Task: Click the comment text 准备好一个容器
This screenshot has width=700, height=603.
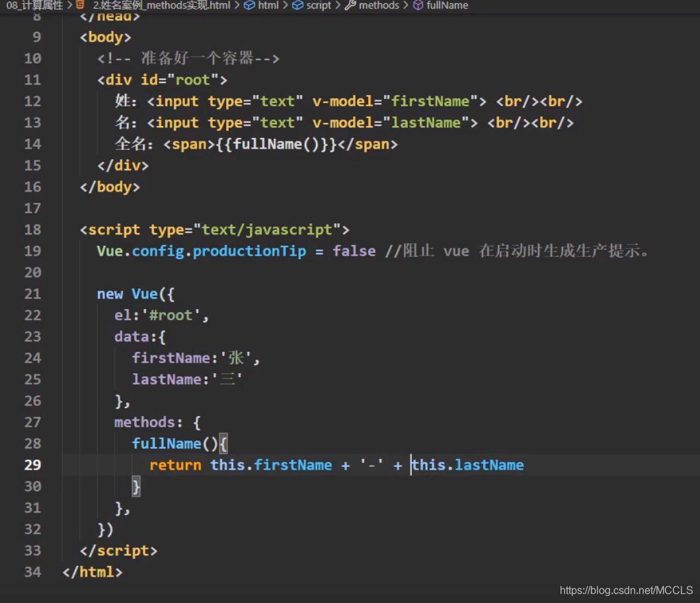Action: [x=197, y=58]
